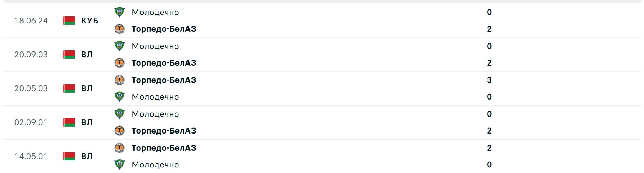Select ВЛ league label in 20.09.03 row
644x173 pixels.
[87, 55]
